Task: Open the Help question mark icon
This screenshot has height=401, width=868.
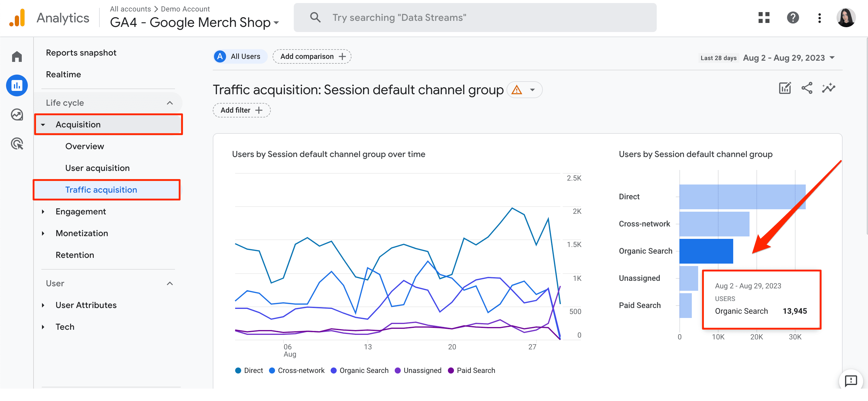Action: 793,18
